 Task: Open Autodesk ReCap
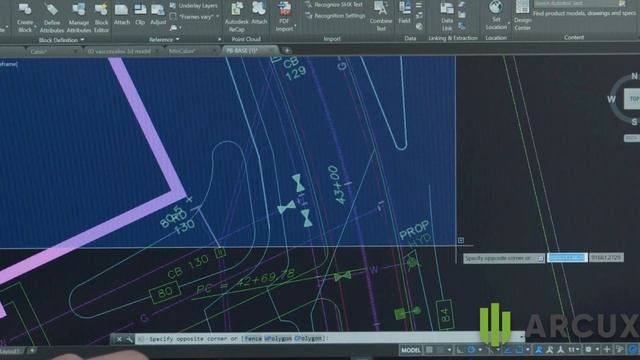point(236,16)
